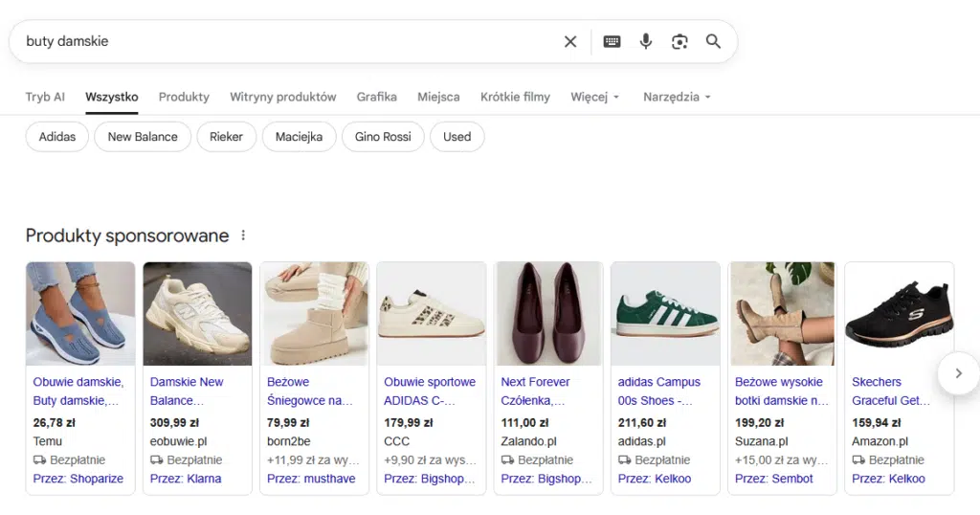Open the burgundy Next Forever flats photo
This screenshot has height=515, width=980.
point(548,314)
